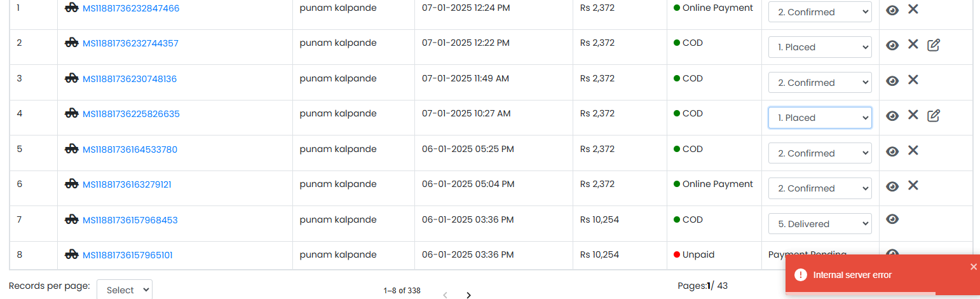Click the red Internal server error alert icon
The image size is (980, 299).
[801, 275]
